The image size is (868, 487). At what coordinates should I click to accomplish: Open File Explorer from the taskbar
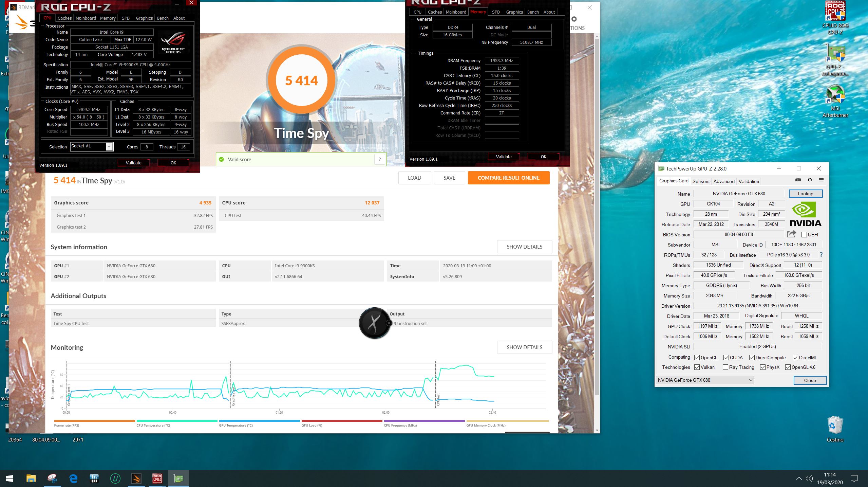coord(31,479)
